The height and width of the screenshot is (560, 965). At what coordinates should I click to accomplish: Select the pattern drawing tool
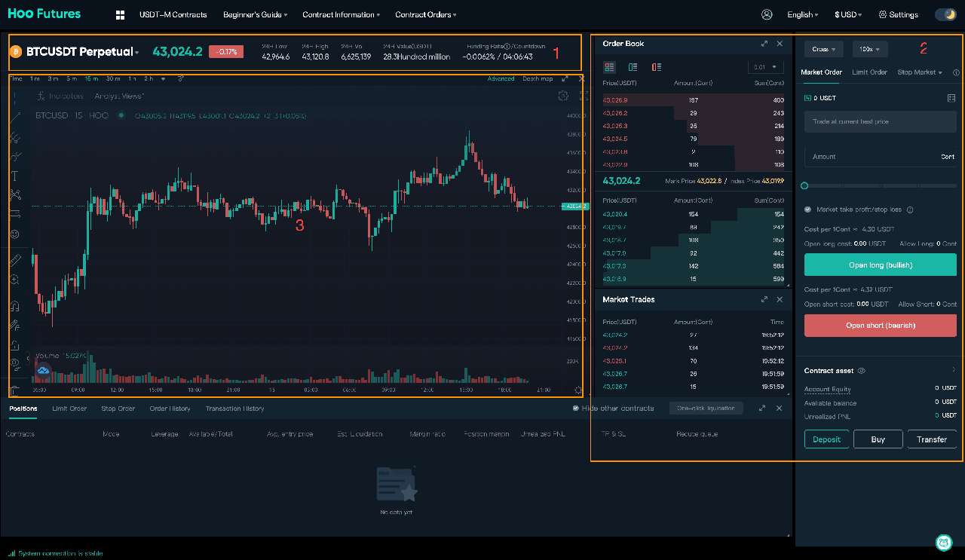tap(15, 195)
